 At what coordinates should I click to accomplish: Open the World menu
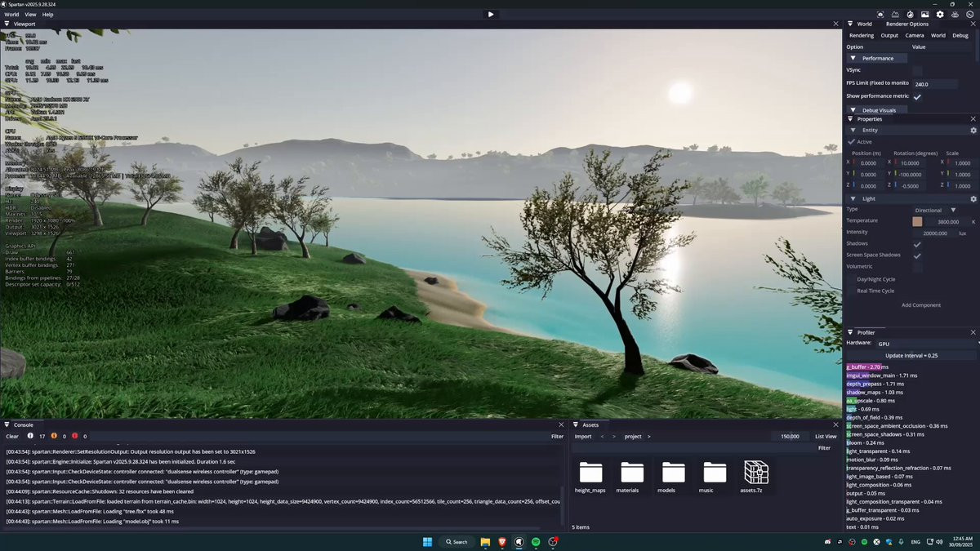[11, 15]
